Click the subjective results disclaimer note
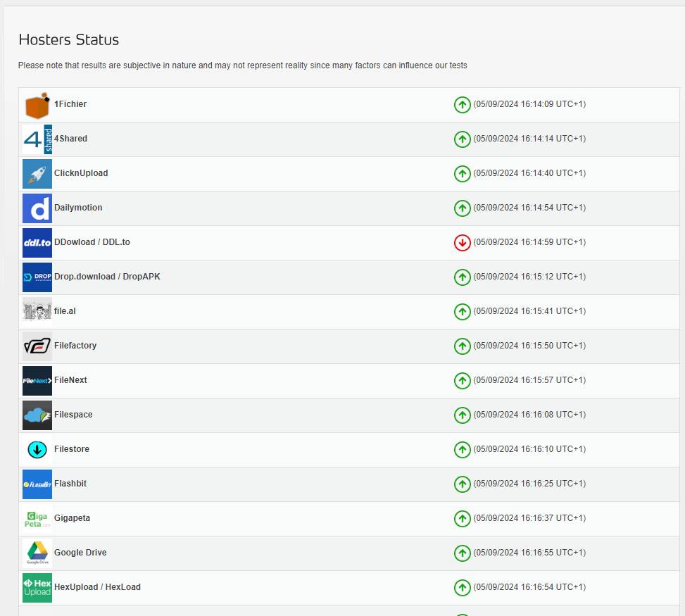The height and width of the screenshot is (616, 685). [x=242, y=65]
